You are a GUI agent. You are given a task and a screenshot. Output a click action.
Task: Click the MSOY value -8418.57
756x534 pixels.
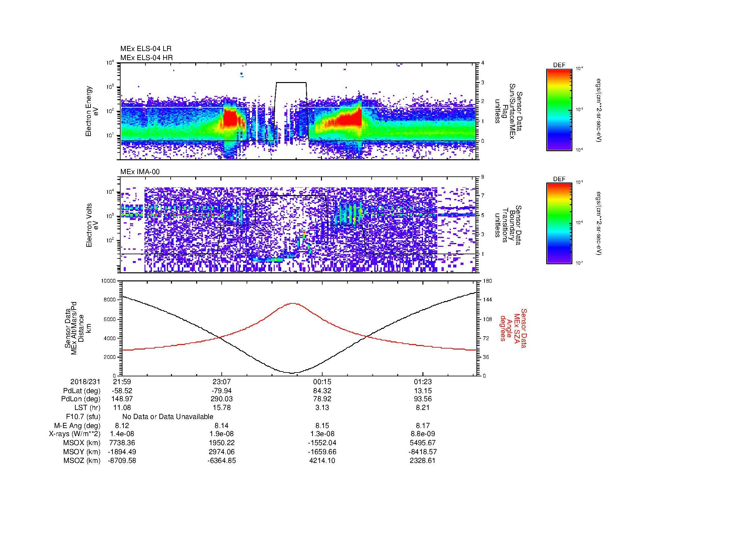[x=422, y=452]
